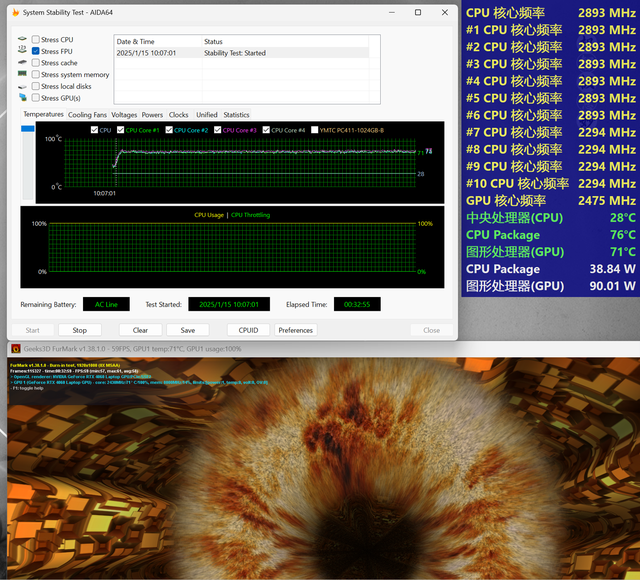Click the CPU Package 38.84 W reading
Image resolution: width=640 pixels, height=580 pixels.
click(551, 269)
